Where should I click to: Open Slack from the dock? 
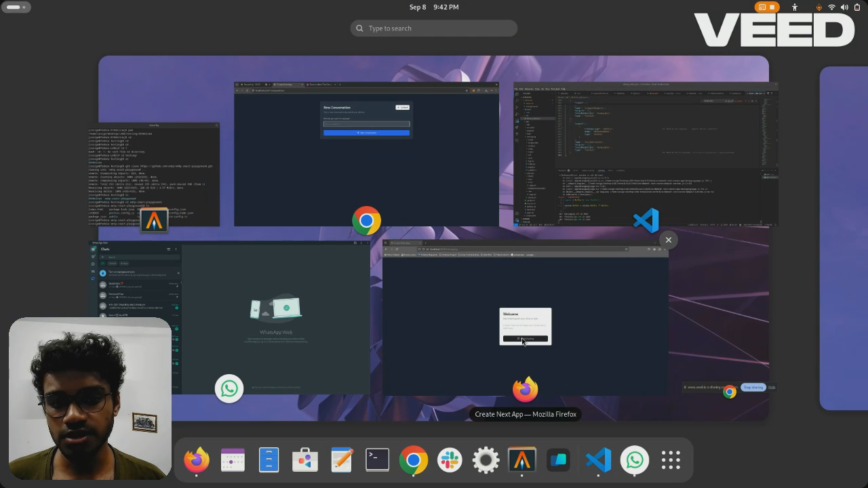[450, 460]
